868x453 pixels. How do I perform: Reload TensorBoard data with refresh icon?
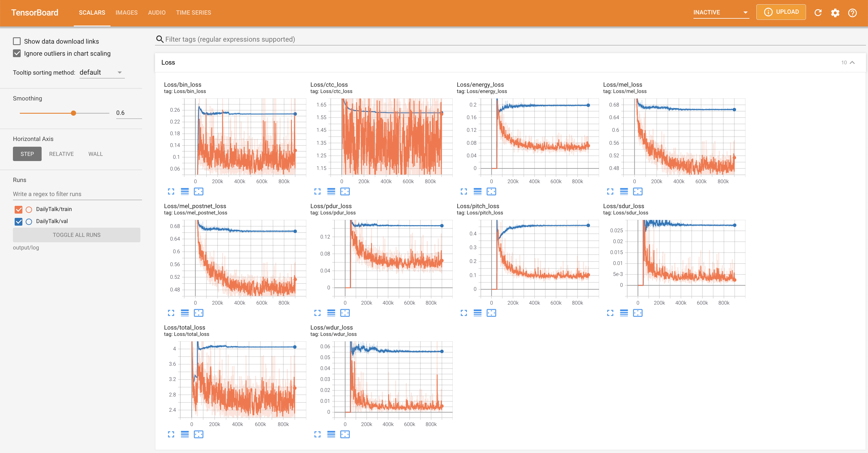pyautogui.click(x=818, y=13)
